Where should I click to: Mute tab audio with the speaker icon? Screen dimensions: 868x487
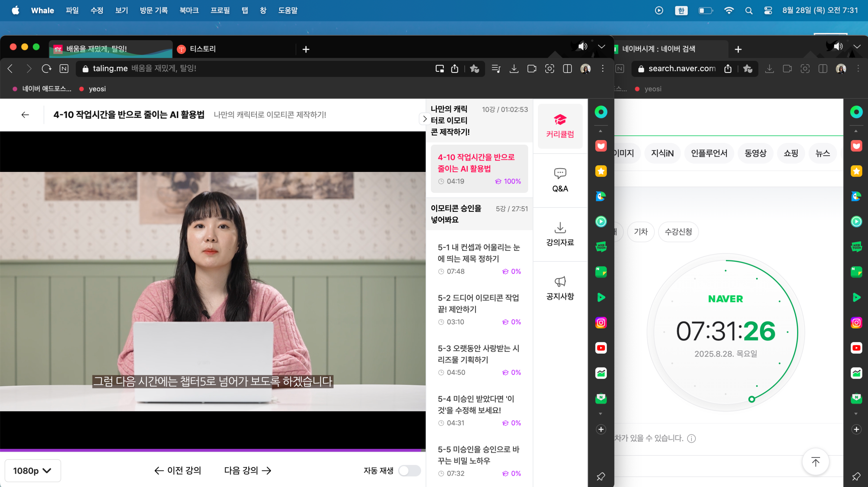pyautogui.click(x=583, y=46)
